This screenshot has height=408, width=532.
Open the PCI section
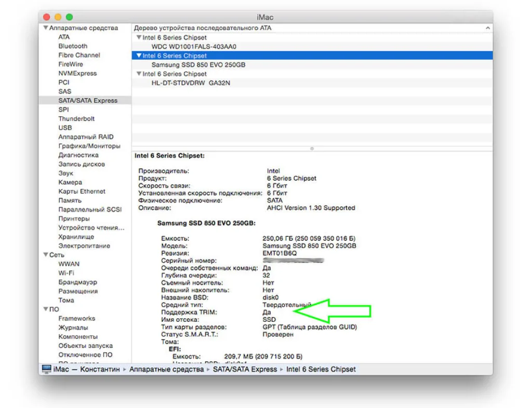(x=64, y=83)
